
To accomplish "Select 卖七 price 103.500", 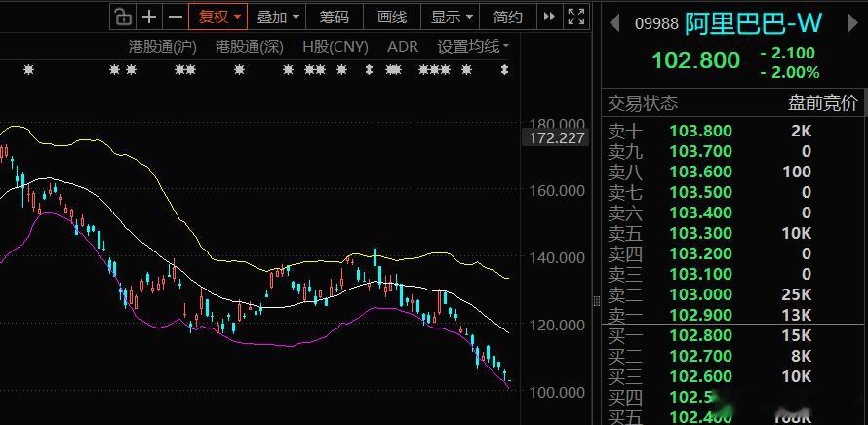I will coord(701,193).
